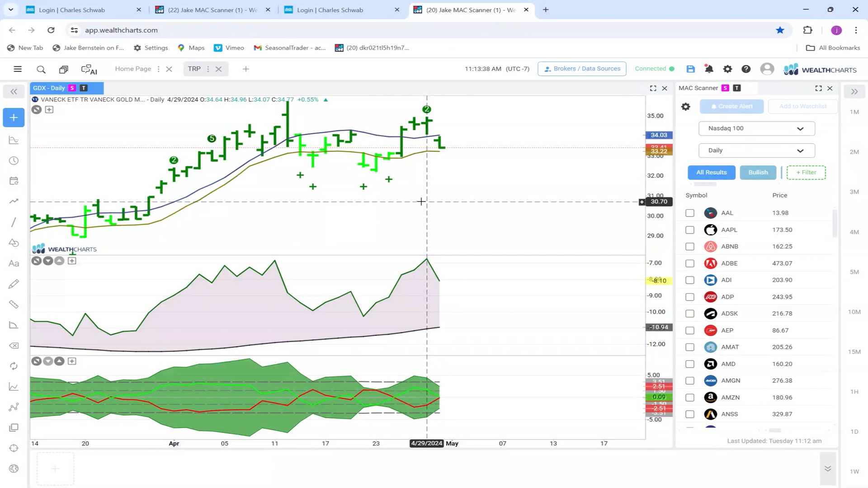Open the help question mark icon

[x=746, y=69]
